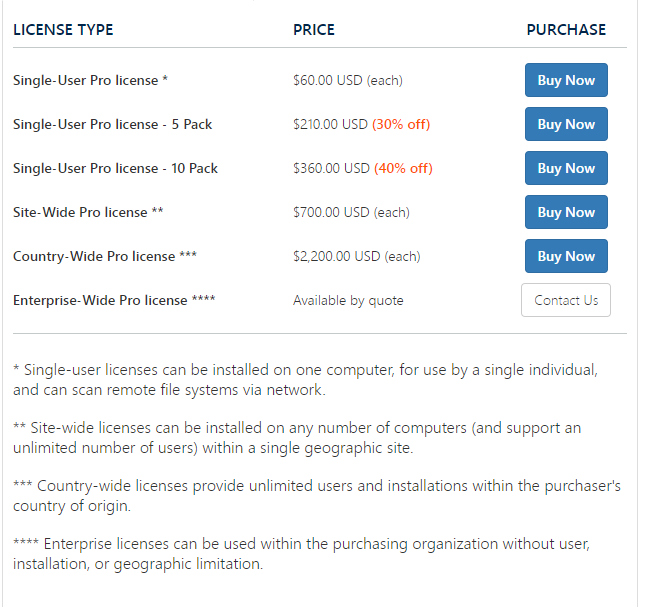650x607 pixels.
Task: Click the enterprise licenses footnote paragraph
Action: point(301,554)
